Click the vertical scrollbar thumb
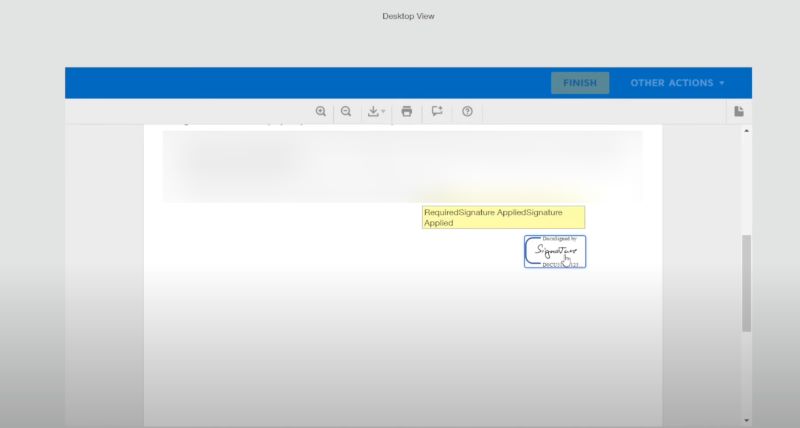Image resolution: width=800 pixels, height=428 pixels. (x=746, y=283)
